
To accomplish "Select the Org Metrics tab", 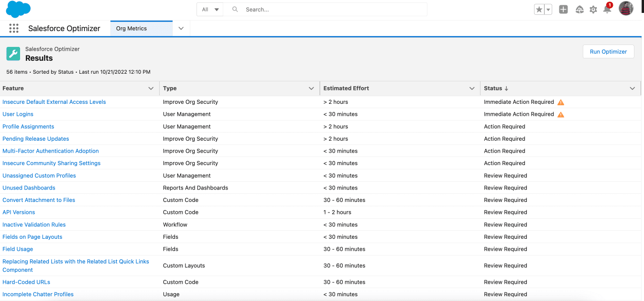I will 141,28.
